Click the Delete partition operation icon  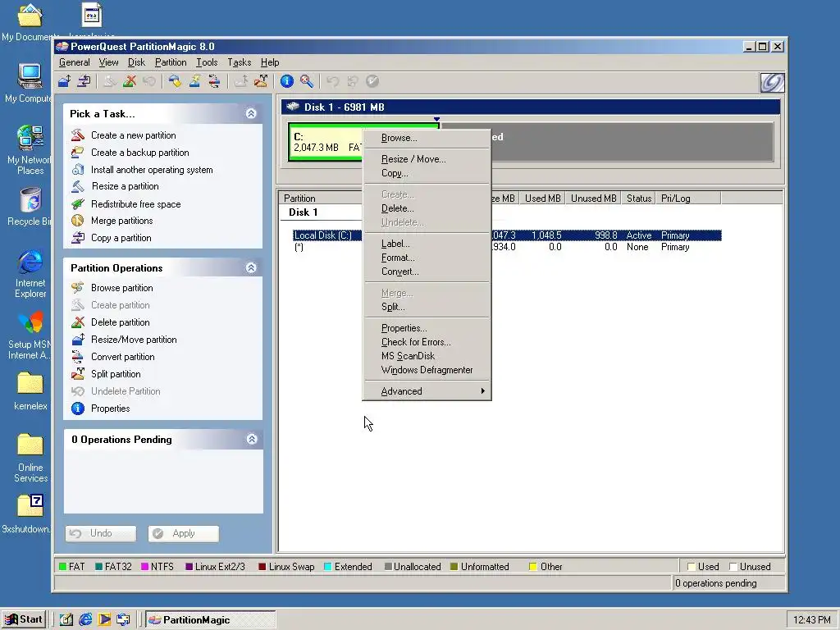[78, 322]
